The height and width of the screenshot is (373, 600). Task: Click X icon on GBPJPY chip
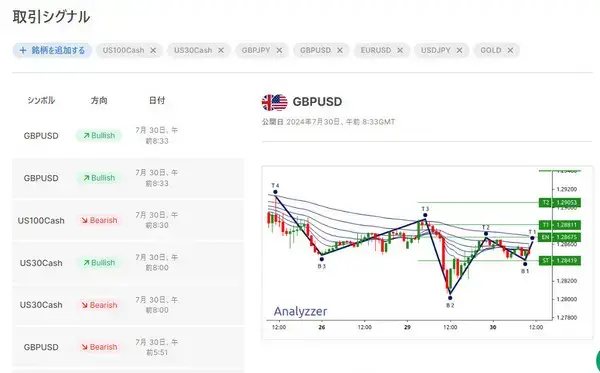(x=279, y=50)
